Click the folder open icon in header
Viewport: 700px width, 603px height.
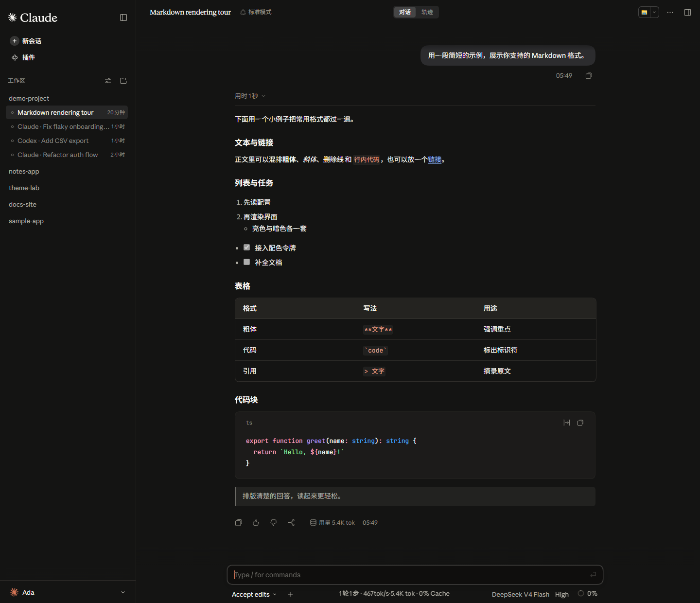click(x=644, y=12)
